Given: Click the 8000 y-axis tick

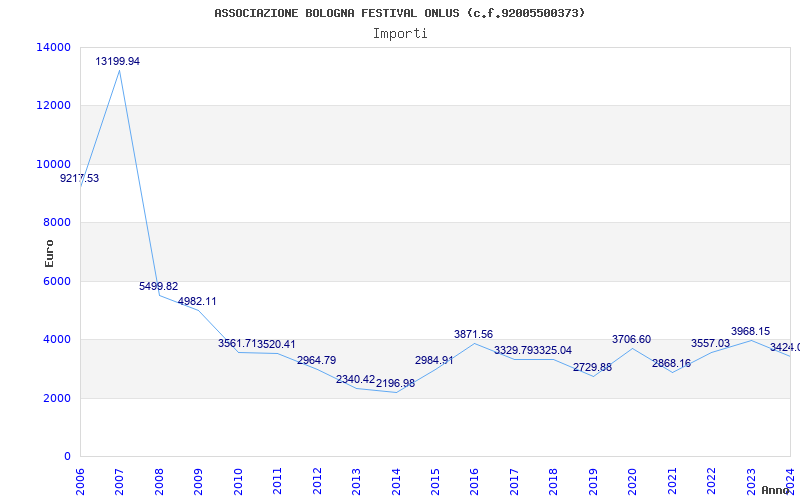Looking at the screenshot, I should point(56,222).
